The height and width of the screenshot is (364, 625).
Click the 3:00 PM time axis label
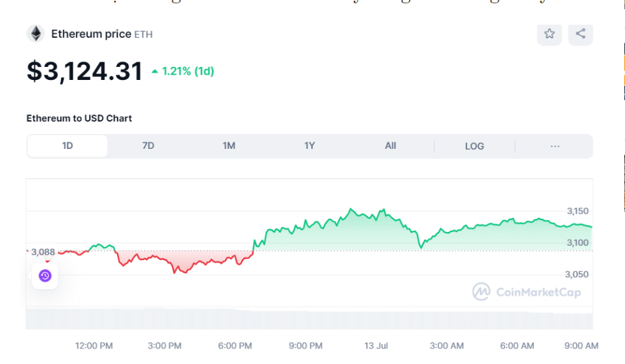(165, 346)
